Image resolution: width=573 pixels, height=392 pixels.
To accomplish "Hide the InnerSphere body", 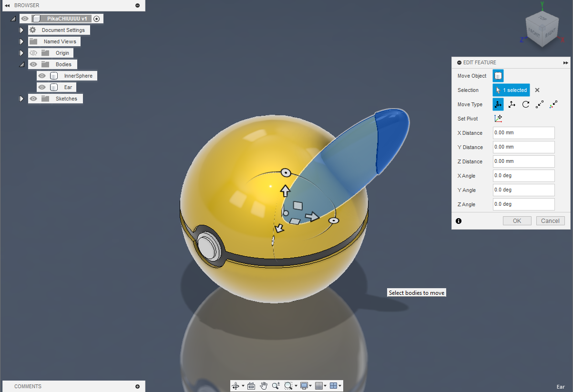I will tap(42, 76).
